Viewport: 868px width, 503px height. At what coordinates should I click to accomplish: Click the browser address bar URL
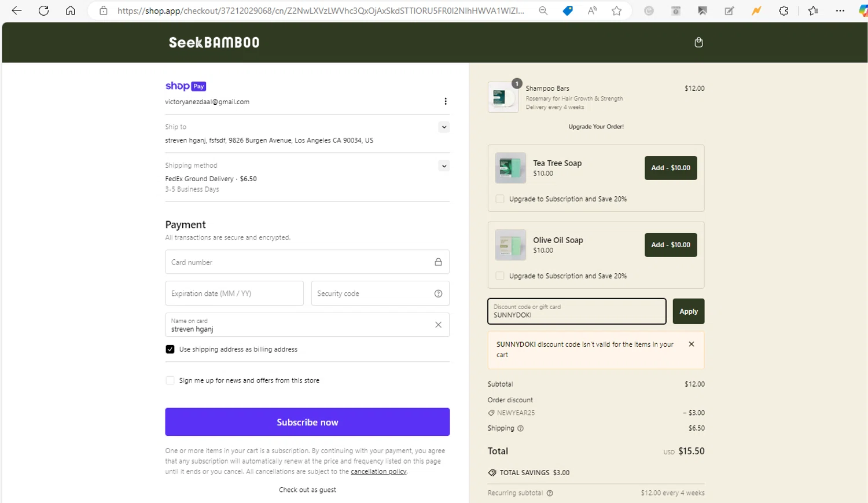pyautogui.click(x=321, y=10)
